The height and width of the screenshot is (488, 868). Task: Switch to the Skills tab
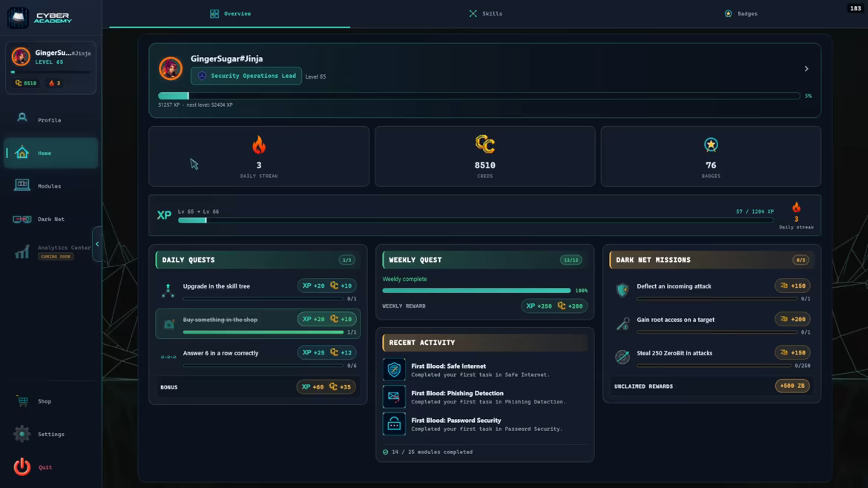[486, 13]
